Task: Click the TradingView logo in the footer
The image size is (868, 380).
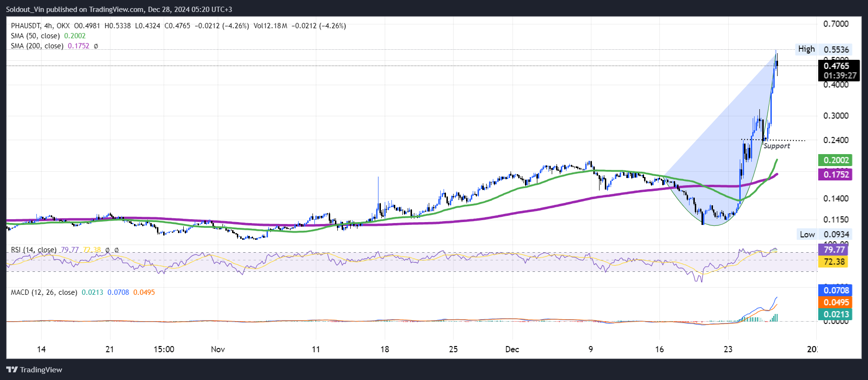Action: coord(34,369)
